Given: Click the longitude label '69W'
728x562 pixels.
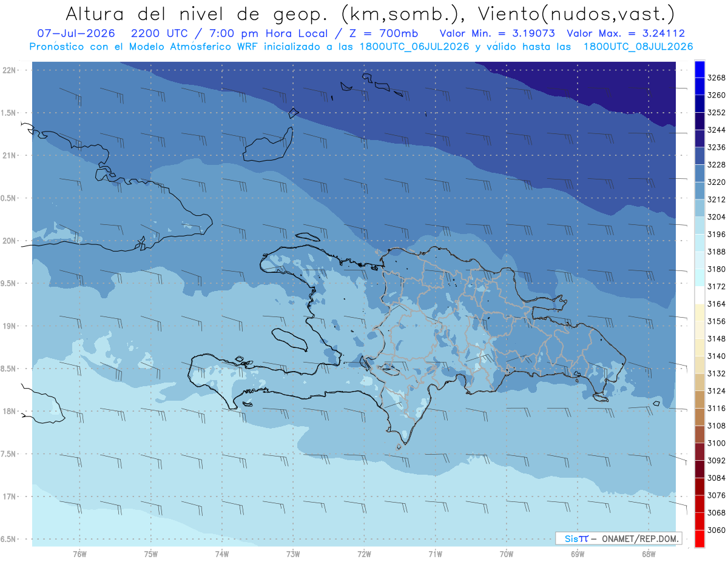Looking at the screenshot, I should 578,554.
